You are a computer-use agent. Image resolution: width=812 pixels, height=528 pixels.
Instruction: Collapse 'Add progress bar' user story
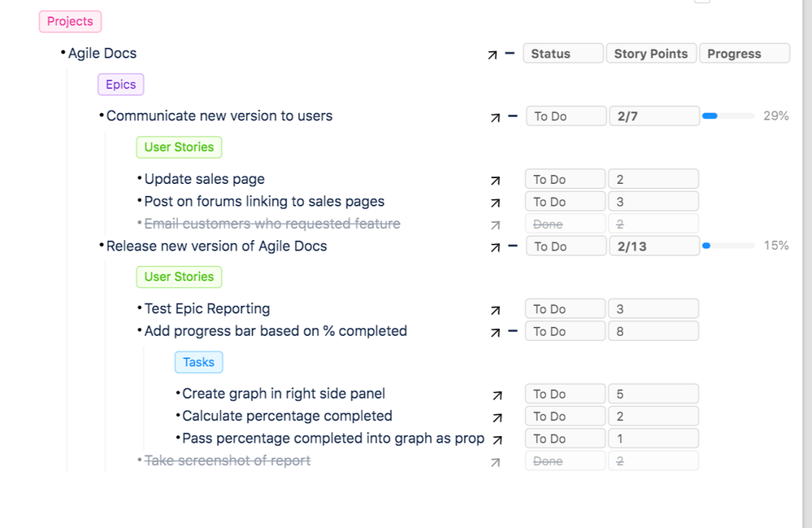coord(513,331)
